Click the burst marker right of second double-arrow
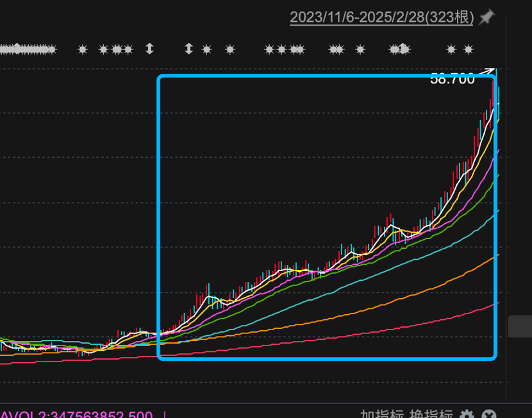The height and width of the screenshot is (418, 532). pyautogui.click(x=206, y=50)
